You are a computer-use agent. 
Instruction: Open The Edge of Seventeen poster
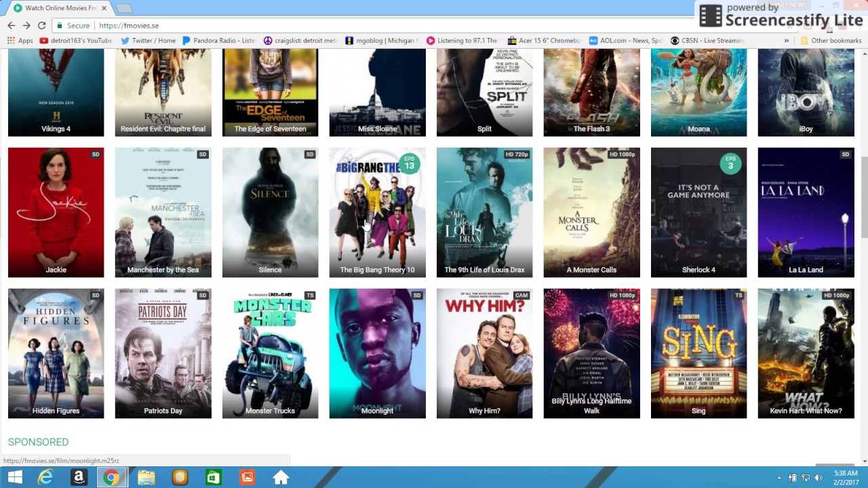point(271,93)
